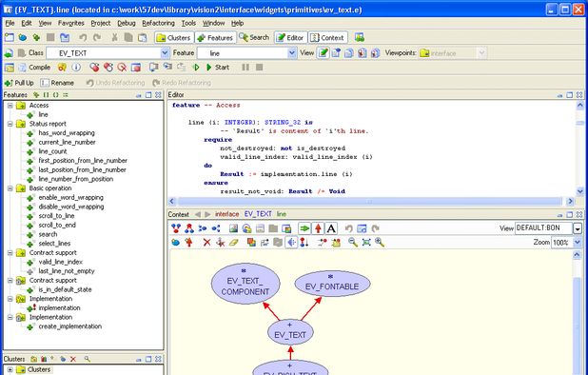Viewport: 588px width, 375px height.
Task: Click the new window icon in main toolbar
Action: pyautogui.click(x=9, y=37)
